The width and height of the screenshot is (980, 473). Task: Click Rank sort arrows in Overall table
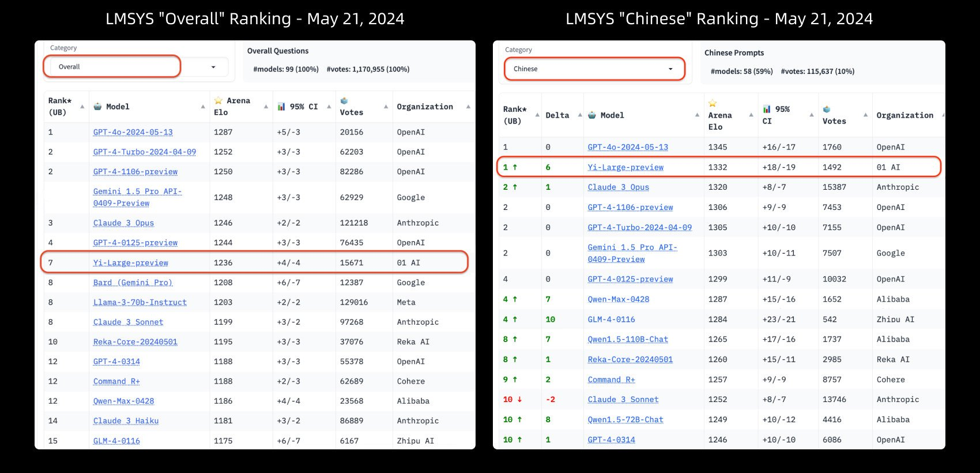coord(82,107)
